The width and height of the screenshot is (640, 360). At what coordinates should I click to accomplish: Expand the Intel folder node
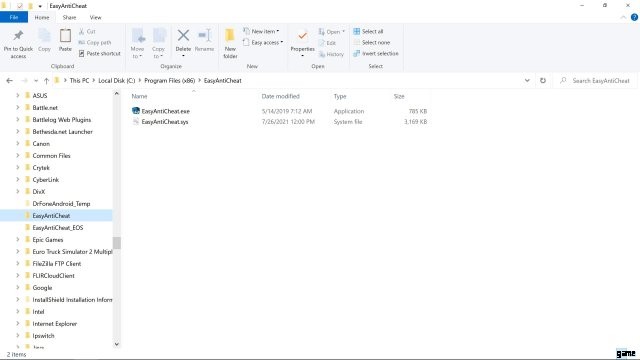[x=18, y=312]
